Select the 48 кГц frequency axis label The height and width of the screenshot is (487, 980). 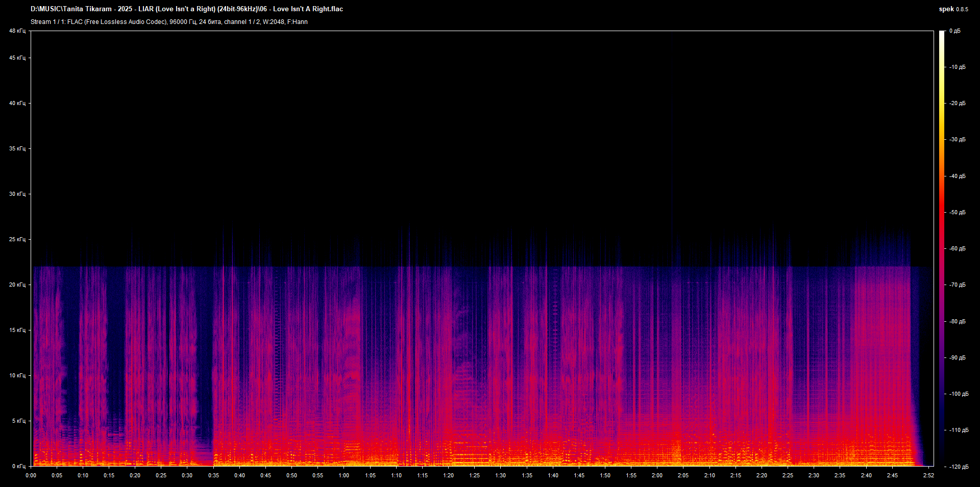point(17,31)
